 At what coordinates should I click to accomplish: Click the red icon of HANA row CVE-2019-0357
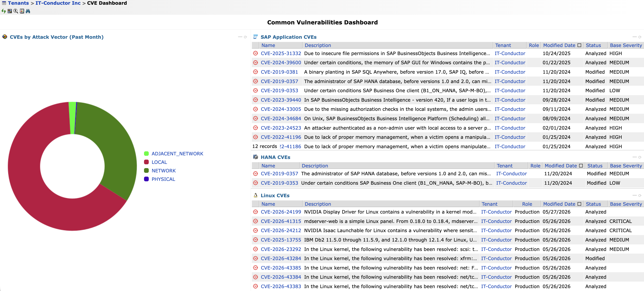click(255, 174)
